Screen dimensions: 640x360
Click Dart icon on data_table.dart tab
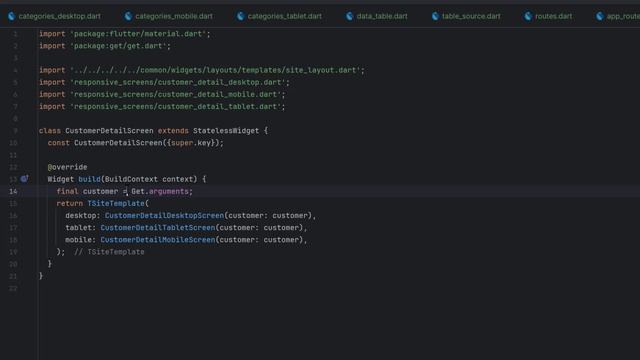[350, 16]
